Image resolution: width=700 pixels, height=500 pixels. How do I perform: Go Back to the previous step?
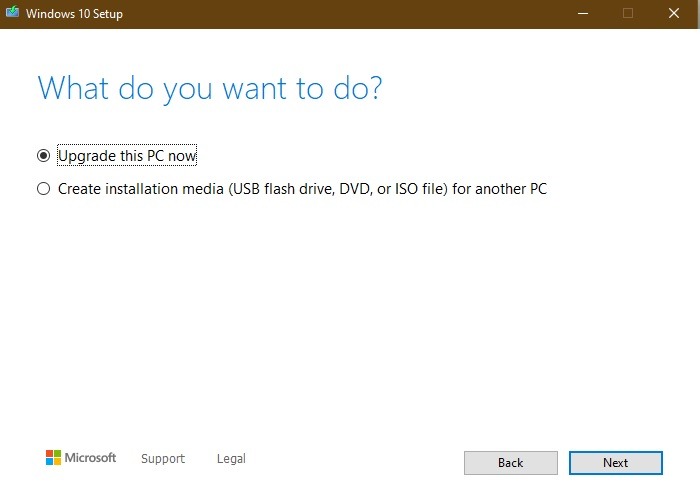511,463
